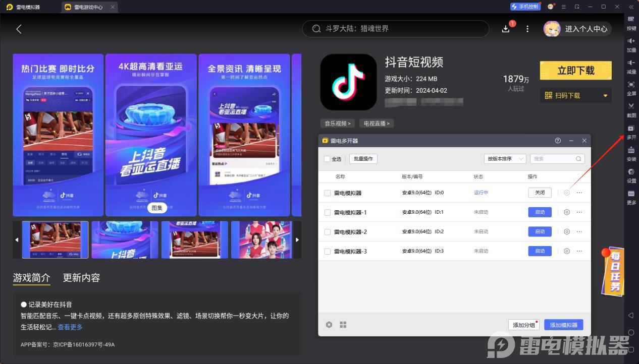Enter 全屏 fullscreen mode from sidebar
The height and width of the screenshot is (364, 639).
click(x=631, y=88)
